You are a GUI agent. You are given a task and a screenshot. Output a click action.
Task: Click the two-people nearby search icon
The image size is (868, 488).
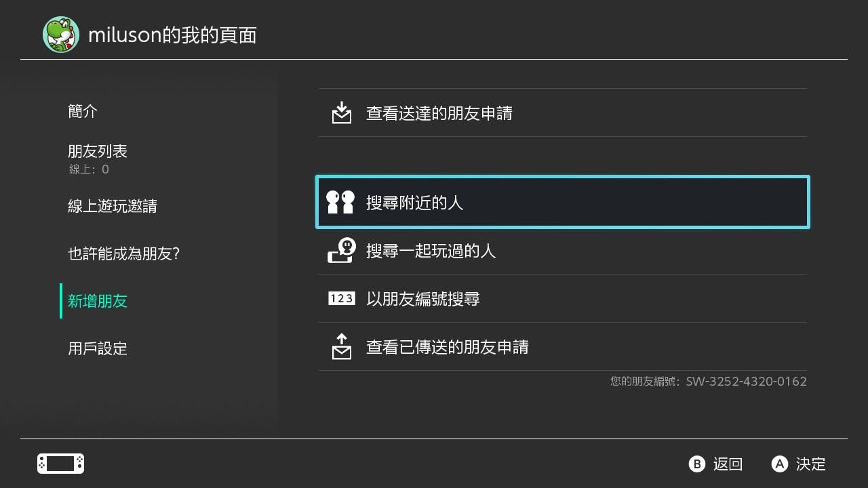[340, 202]
